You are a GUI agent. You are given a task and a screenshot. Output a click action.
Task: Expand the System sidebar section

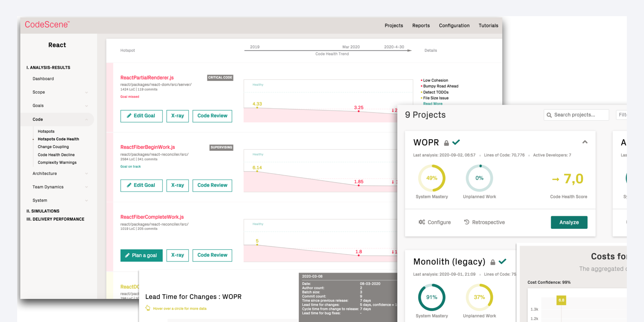click(86, 200)
